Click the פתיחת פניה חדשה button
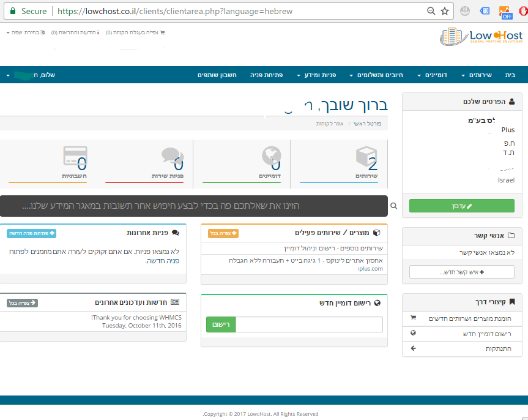Viewport: 528px width, 420px height. (31, 233)
